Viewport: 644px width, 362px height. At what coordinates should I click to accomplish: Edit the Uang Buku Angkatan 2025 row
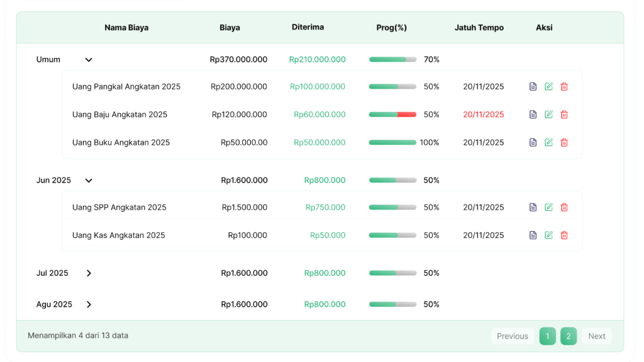[x=548, y=142]
